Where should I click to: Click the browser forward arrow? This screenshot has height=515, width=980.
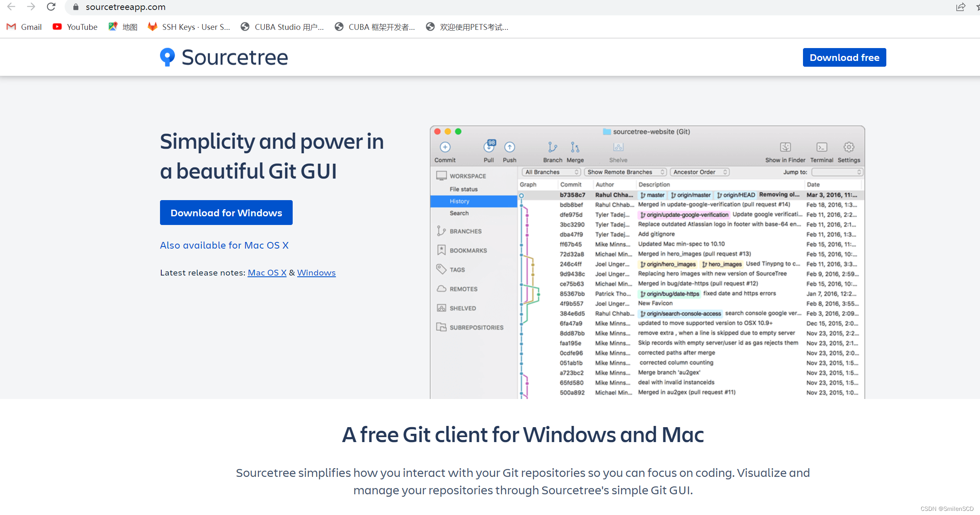(31, 7)
